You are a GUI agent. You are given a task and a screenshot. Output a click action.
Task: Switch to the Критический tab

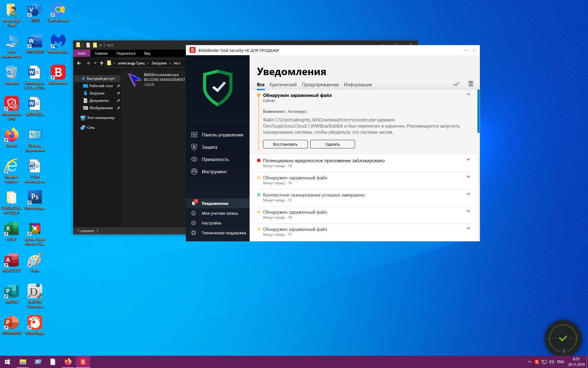[x=283, y=85]
